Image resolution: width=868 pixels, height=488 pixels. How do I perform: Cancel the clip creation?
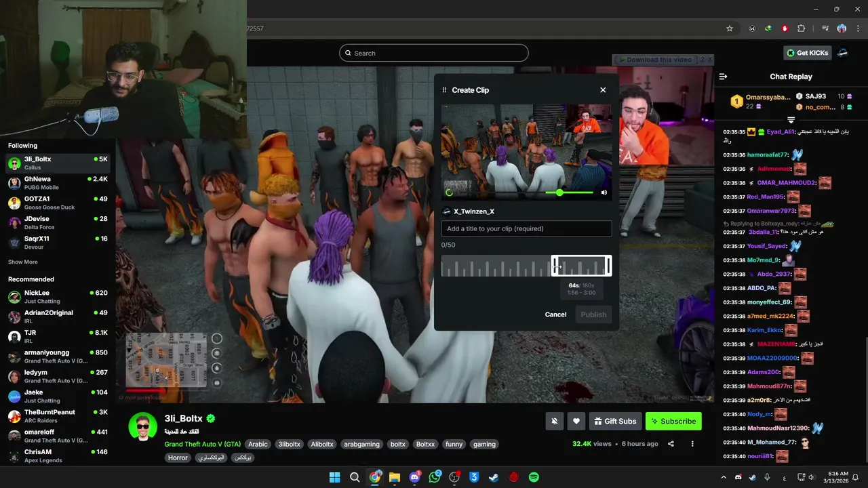(555, 314)
